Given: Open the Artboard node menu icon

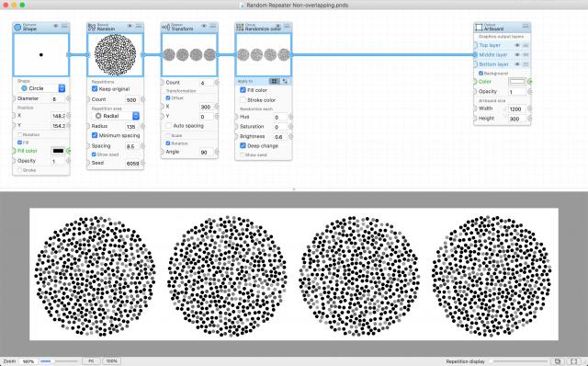Looking at the screenshot, I should (526, 26).
